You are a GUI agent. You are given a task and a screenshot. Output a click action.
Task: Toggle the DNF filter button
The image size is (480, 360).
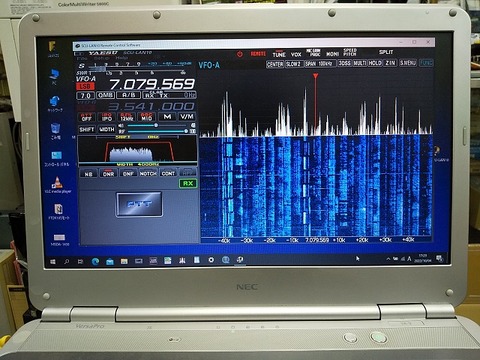pyautogui.click(x=128, y=174)
